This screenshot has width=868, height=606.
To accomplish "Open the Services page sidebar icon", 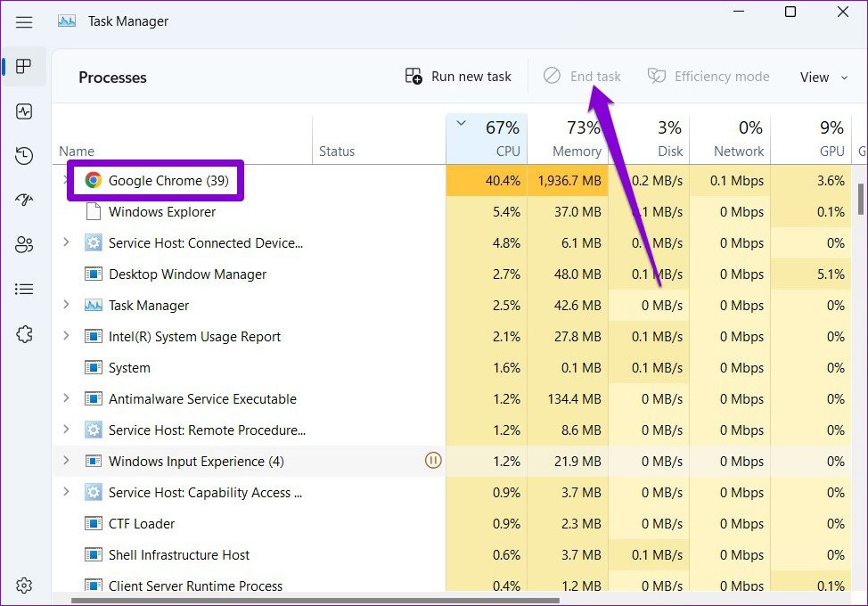I will point(24,334).
